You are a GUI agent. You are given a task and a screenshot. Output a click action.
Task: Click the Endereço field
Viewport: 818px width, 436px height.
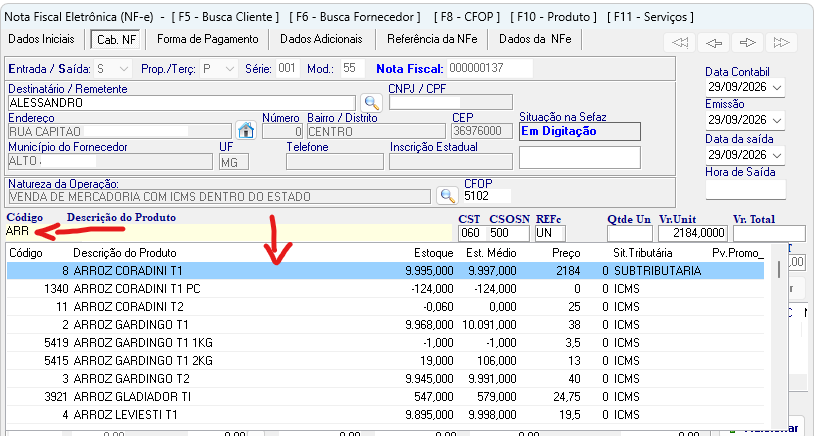click(119, 131)
